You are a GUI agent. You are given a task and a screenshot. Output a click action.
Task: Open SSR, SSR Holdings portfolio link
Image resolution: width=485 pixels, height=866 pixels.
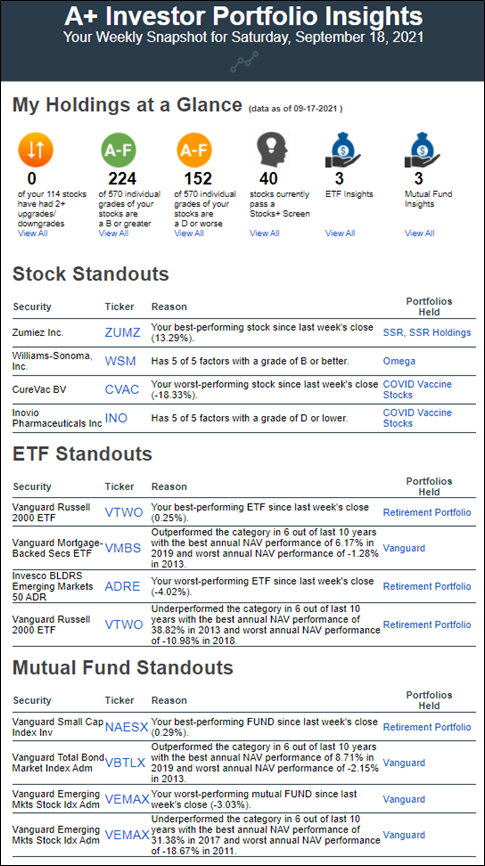427,332
